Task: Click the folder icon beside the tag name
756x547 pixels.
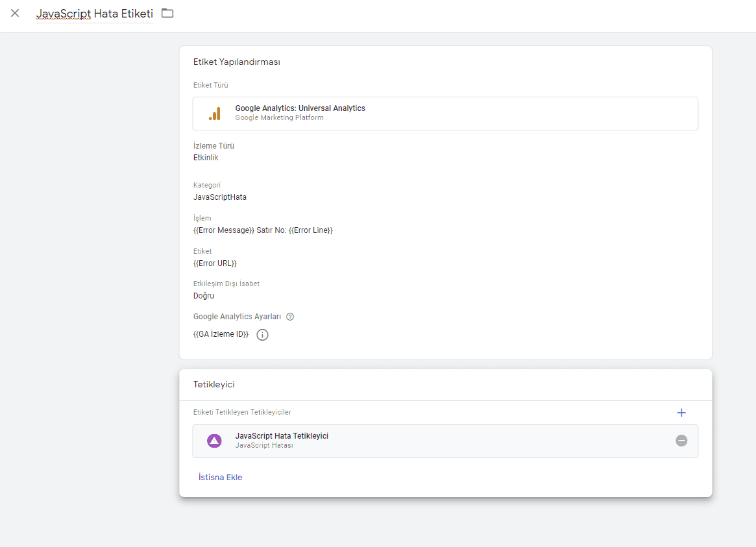Action: coord(167,13)
